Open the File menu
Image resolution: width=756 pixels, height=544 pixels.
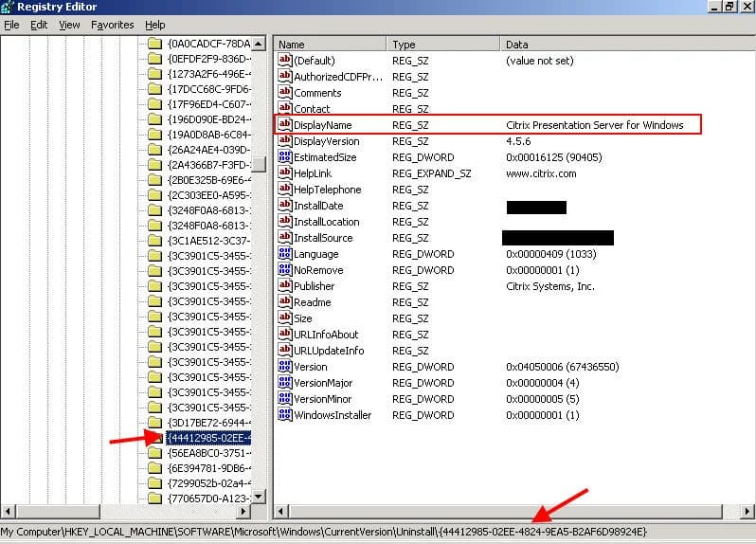pyautogui.click(x=11, y=25)
